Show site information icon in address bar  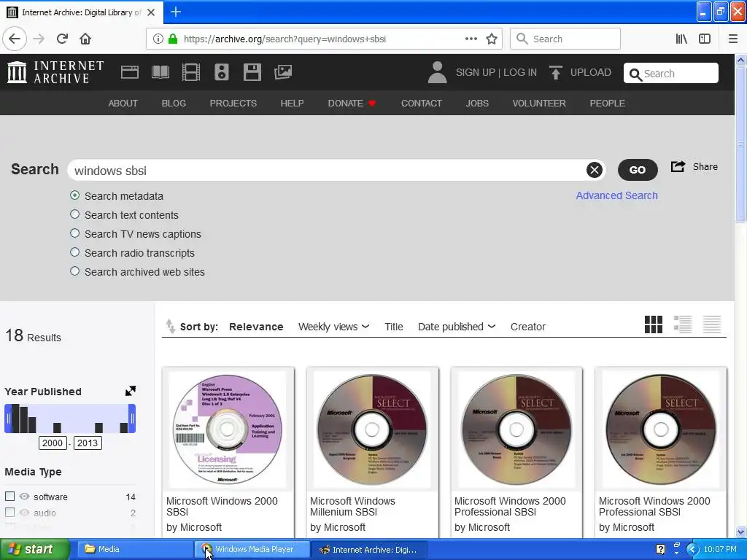tap(158, 39)
